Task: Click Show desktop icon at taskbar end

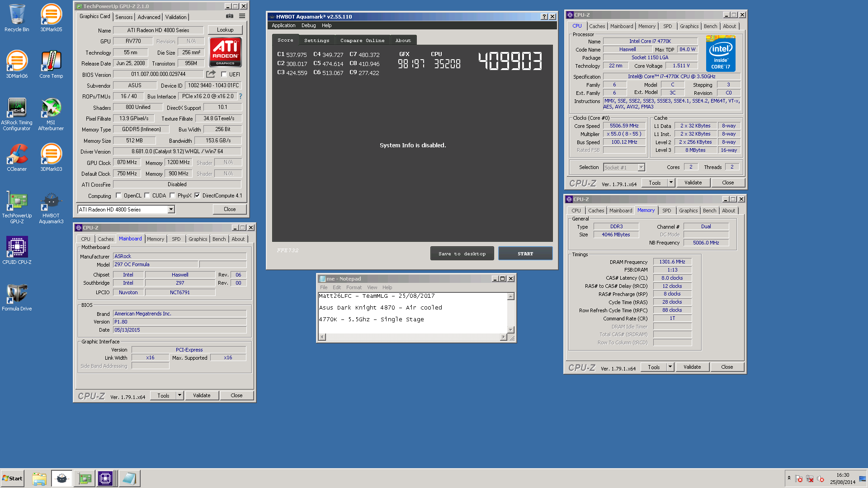Action: [863, 479]
